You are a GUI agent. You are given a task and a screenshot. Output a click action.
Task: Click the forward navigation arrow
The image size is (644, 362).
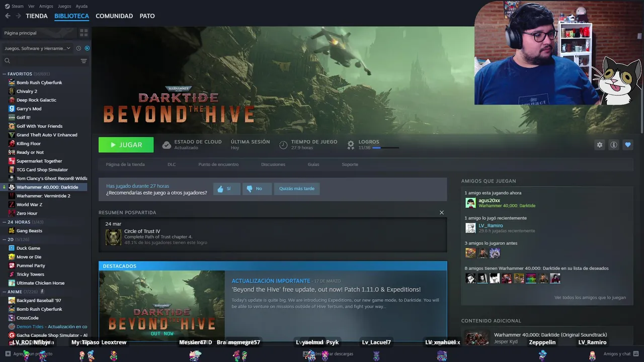(x=18, y=16)
